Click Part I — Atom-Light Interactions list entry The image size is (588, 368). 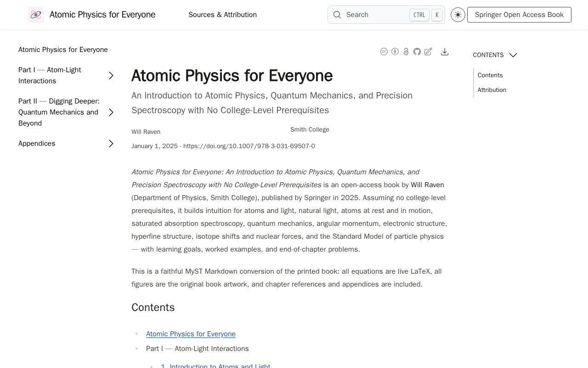coord(198,349)
